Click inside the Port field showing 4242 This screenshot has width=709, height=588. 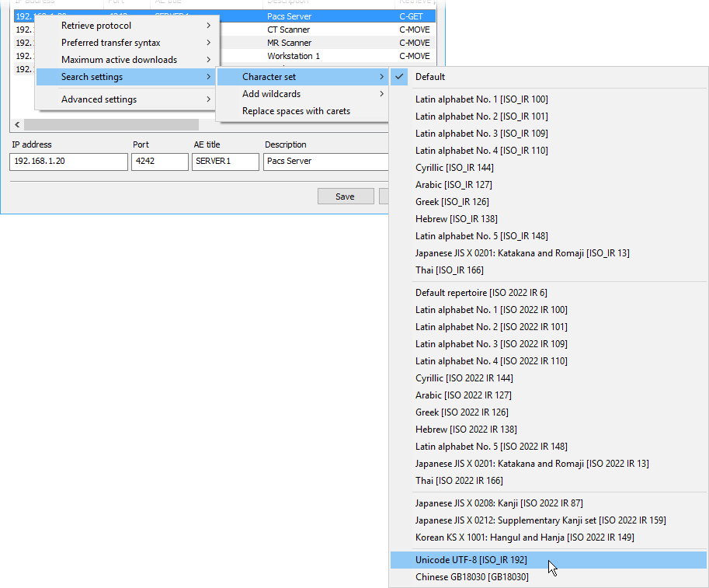[x=159, y=162]
